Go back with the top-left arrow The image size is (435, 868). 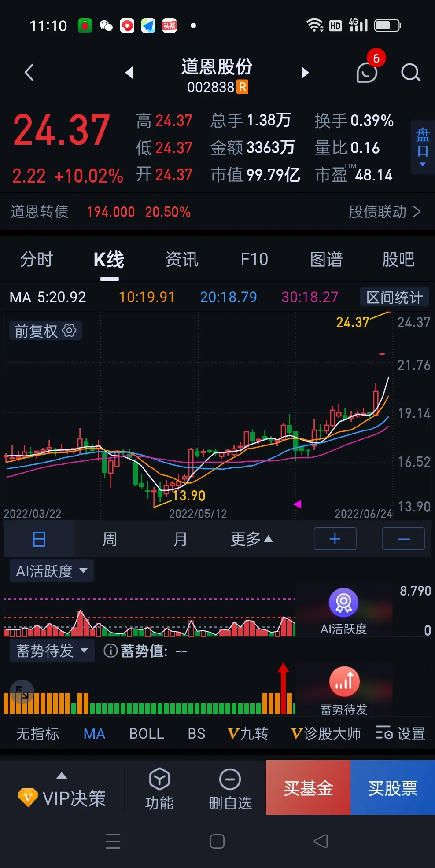point(29,73)
